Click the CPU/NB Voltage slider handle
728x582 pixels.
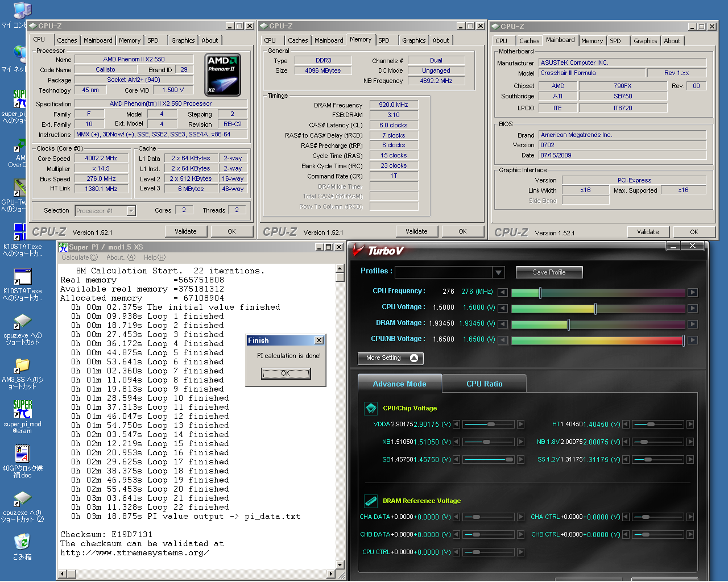pos(683,340)
